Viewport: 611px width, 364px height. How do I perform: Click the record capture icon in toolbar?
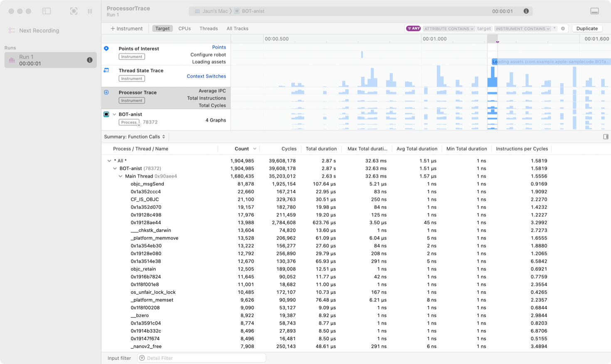pyautogui.click(x=74, y=11)
